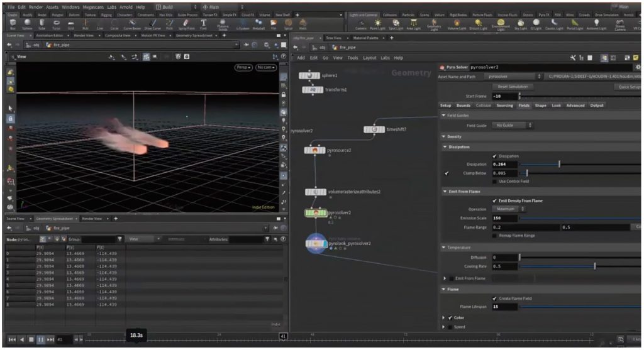This screenshot has height=350, width=644.
Task: Click the Flame Lifespan value field
Action: 505,307
